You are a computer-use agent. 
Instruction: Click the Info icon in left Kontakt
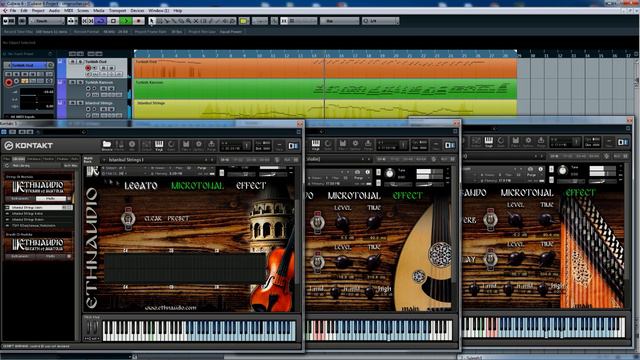pyautogui.click(x=132, y=145)
